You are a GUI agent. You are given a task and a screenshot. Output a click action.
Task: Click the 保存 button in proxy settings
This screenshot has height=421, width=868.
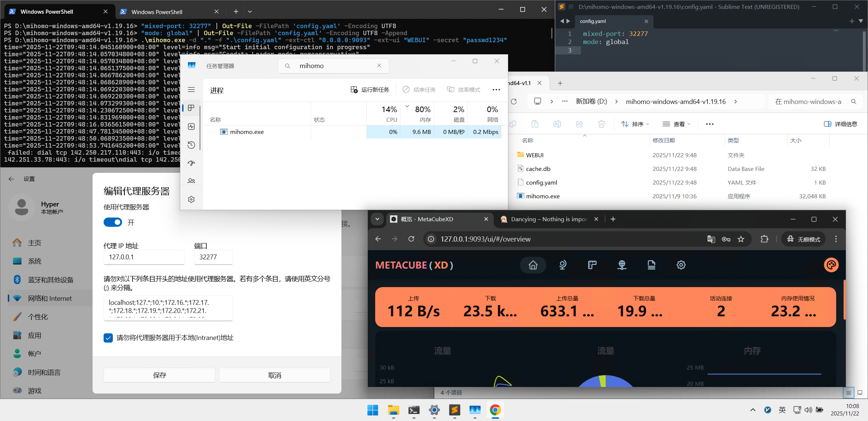159,375
